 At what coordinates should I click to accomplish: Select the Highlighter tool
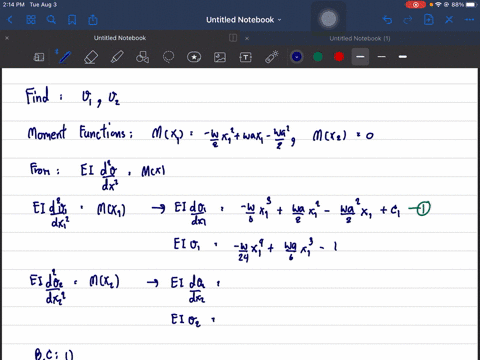pos(117,57)
